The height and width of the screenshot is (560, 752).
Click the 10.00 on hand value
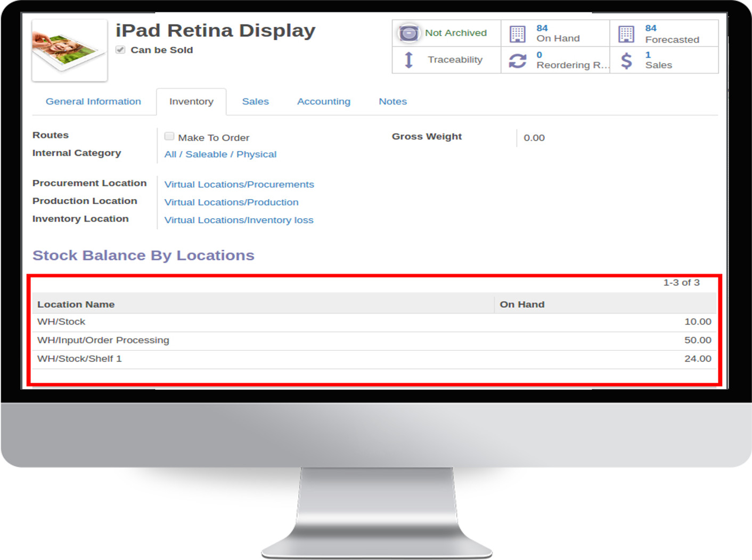(x=698, y=322)
